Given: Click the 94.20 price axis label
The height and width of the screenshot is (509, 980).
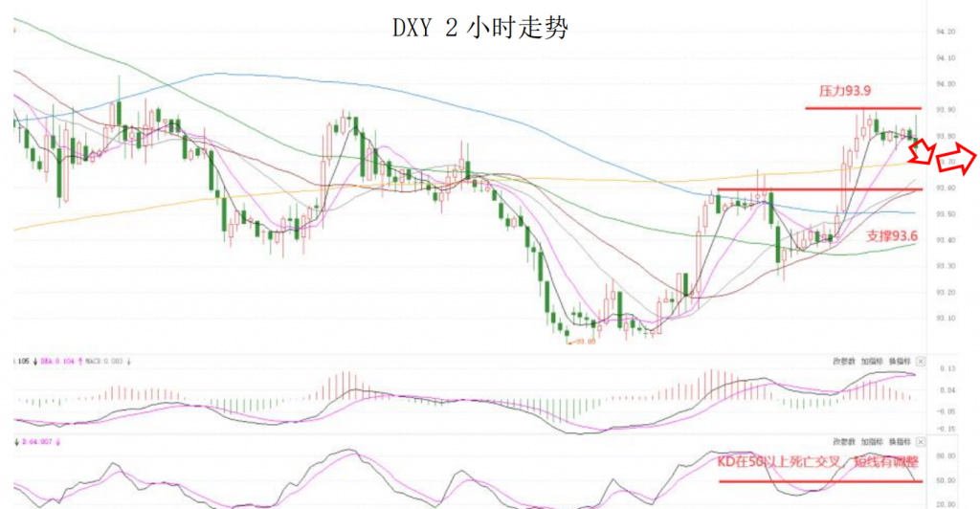Looking at the screenshot, I should pyautogui.click(x=946, y=32).
